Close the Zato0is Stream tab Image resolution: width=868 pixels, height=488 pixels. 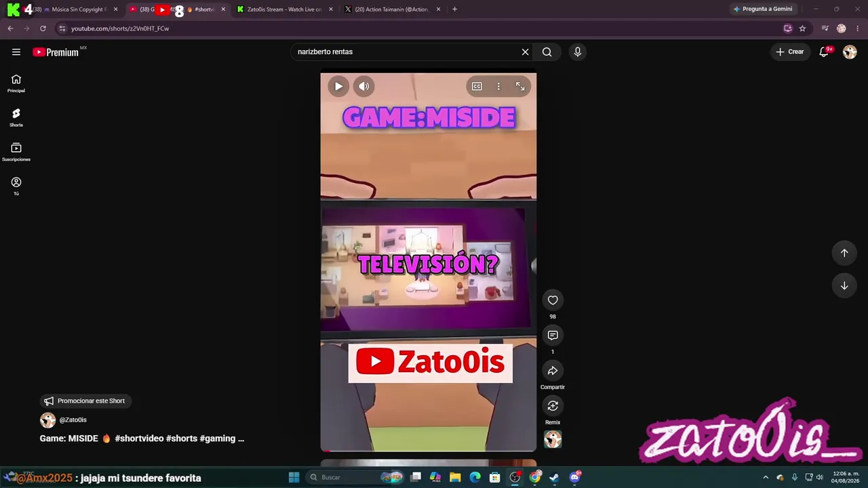pos(331,9)
